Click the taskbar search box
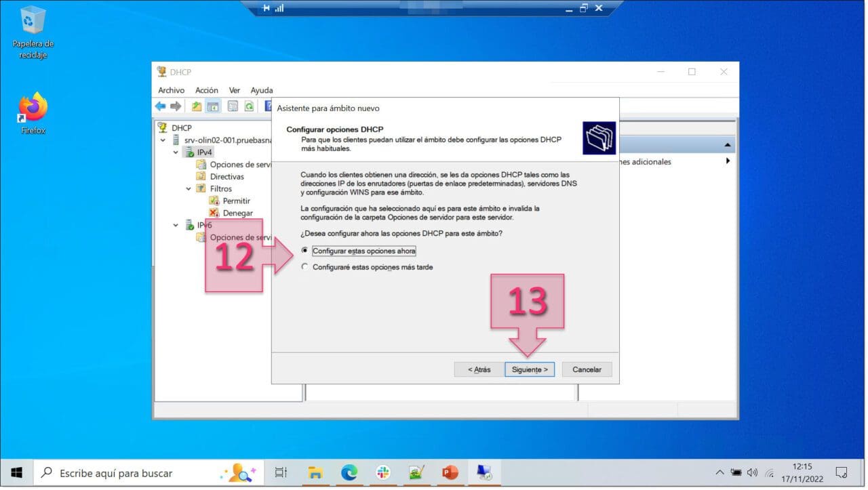 [148, 473]
